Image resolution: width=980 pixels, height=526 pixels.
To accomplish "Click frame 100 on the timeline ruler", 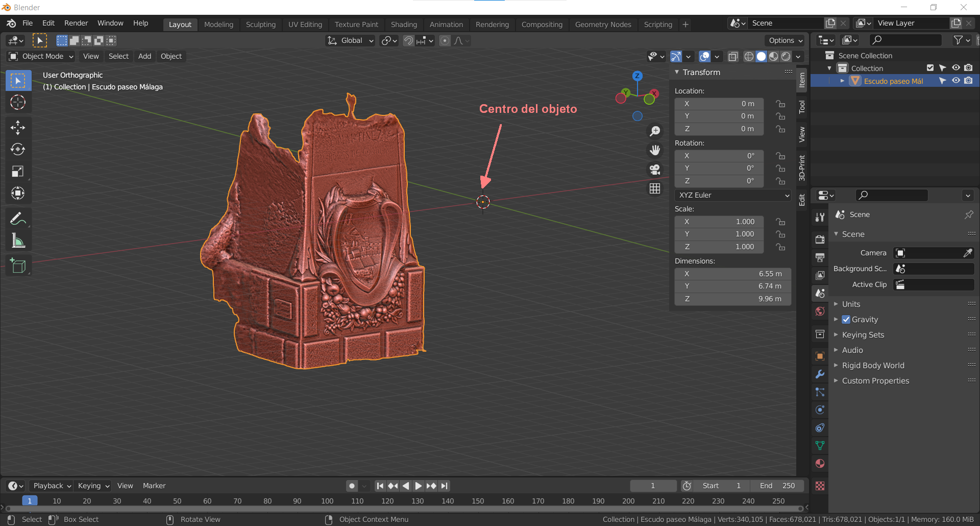I will (327, 501).
